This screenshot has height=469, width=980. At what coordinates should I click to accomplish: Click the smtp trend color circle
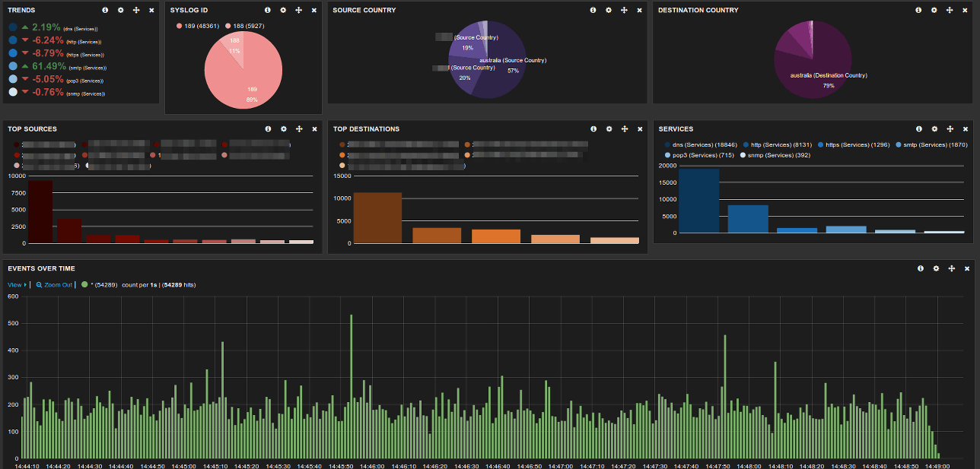point(13,66)
